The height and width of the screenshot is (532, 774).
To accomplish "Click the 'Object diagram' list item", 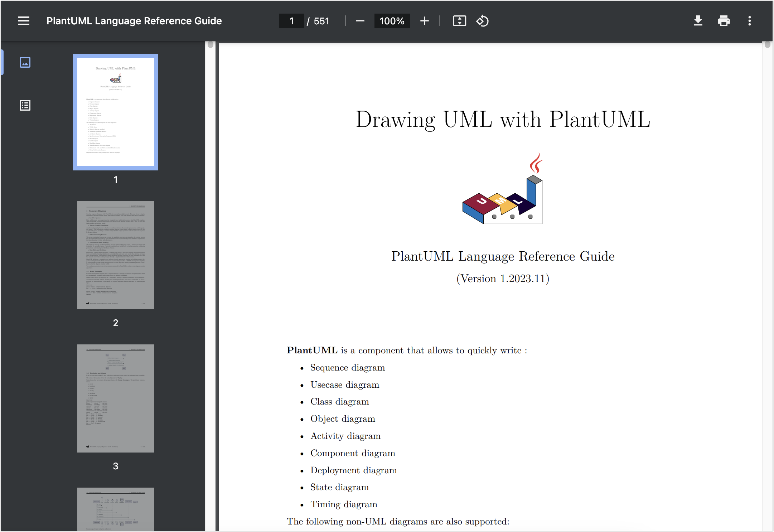I will point(343,419).
